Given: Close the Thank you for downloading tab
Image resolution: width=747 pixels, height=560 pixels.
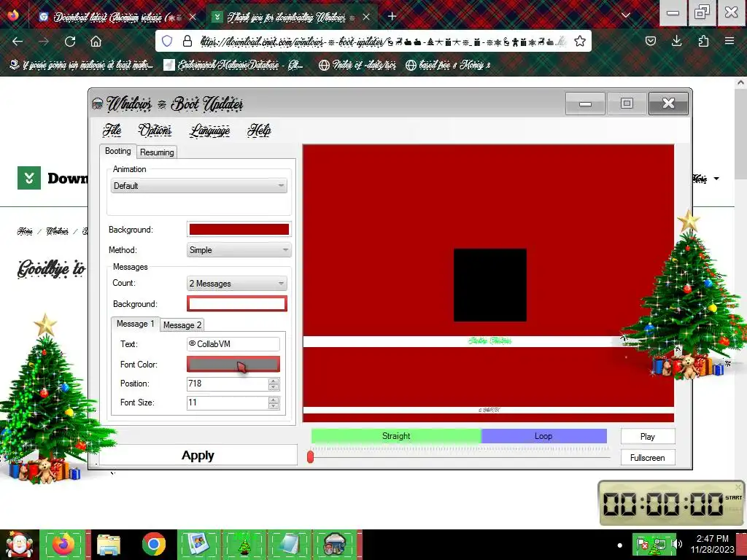Looking at the screenshot, I should coord(366,17).
